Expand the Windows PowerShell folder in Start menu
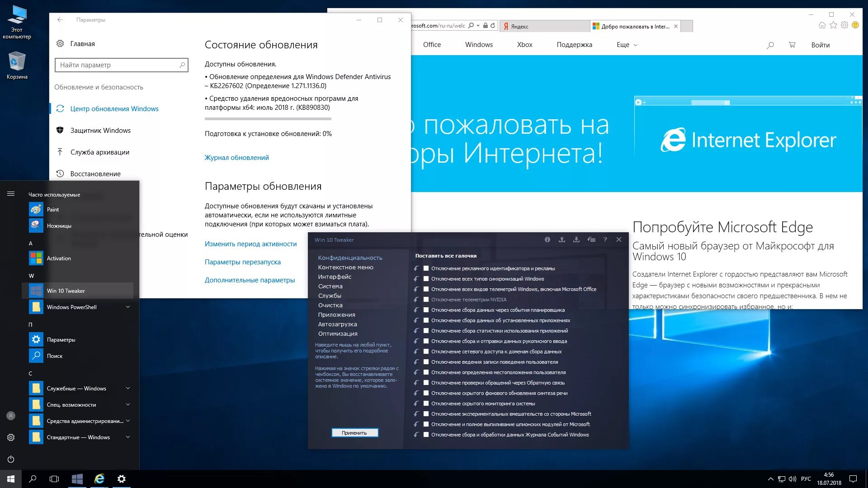This screenshot has width=868, height=488. [x=127, y=307]
